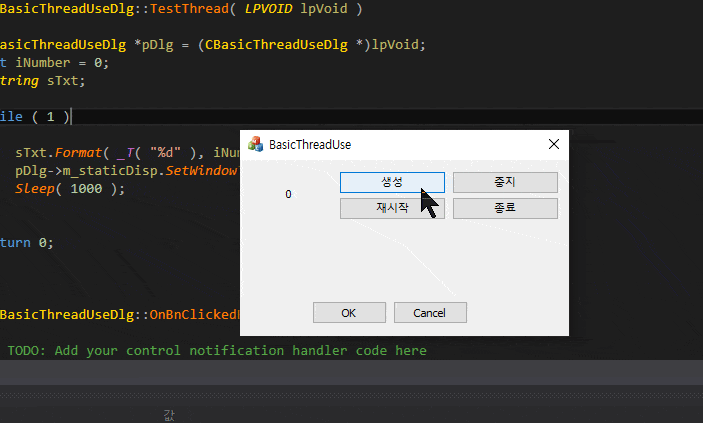Click the iNumber = 0 declaration line
The width and height of the screenshot is (703, 423).
click(60, 62)
